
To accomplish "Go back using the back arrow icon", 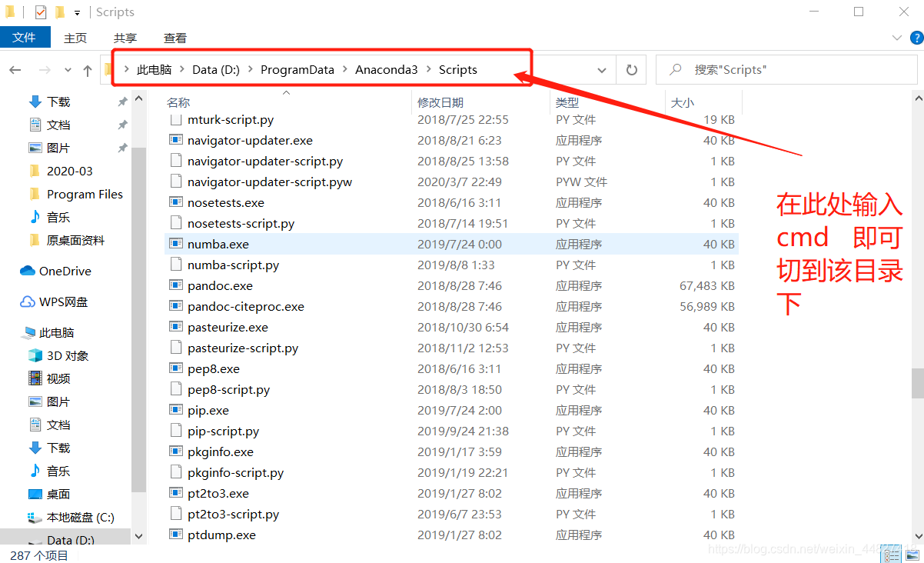I will tap(15, 69).
